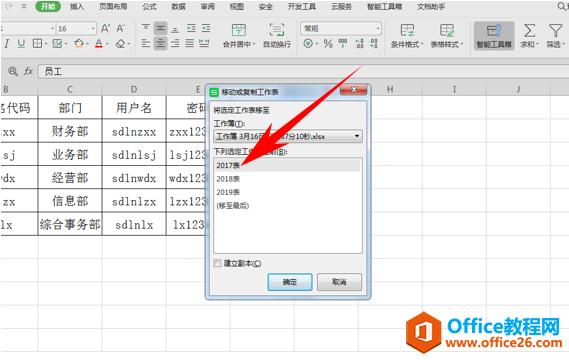The image size is (569, 360).
Task: Select (移至最后) in the sheet list
Action: [x=287, y=206]
